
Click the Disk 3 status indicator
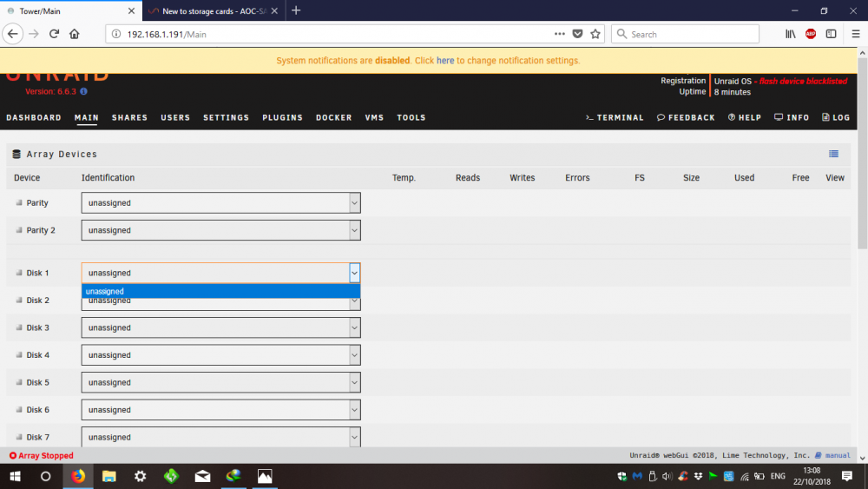[x=19, y=327]
